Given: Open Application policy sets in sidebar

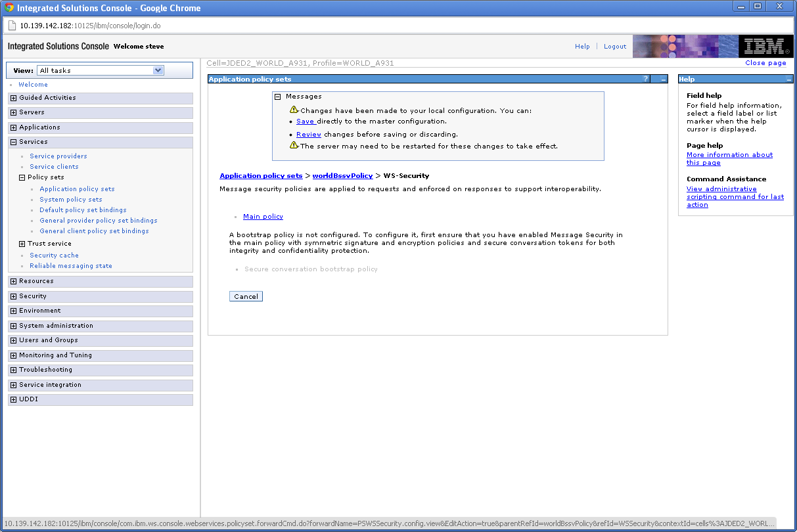Looking at the screenshot, I should [77, 189].
